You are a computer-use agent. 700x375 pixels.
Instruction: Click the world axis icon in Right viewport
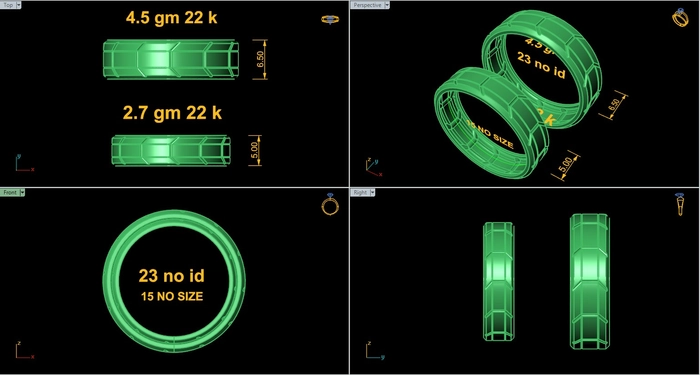coord(375,350)
